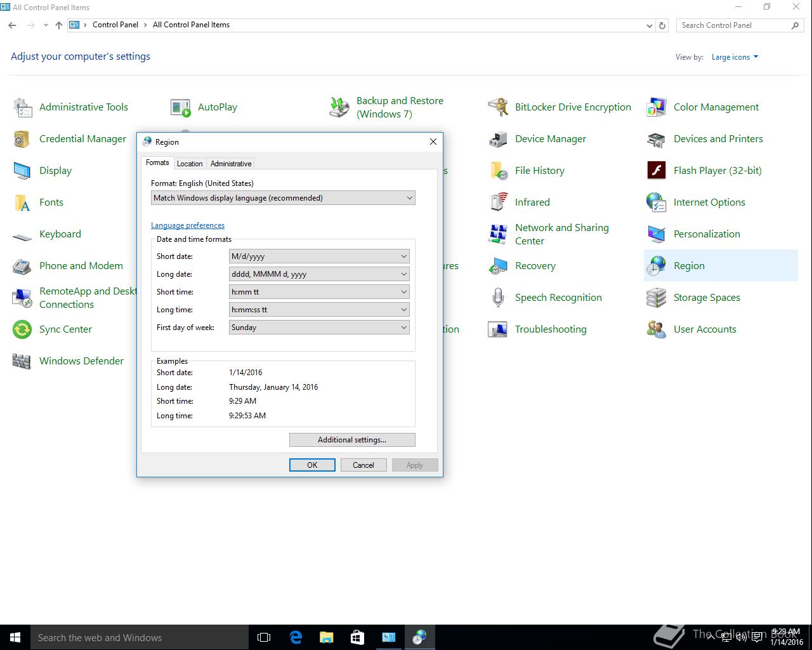Expand the First day of week dropdown

319,328
